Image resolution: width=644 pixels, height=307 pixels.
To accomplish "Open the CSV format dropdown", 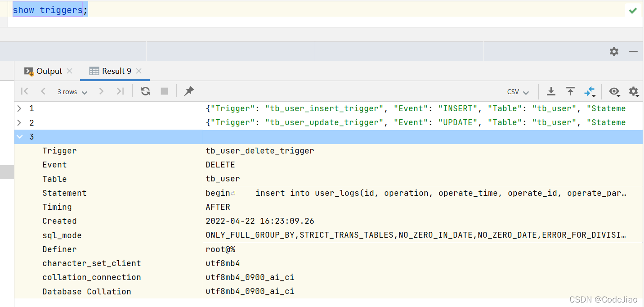I will [x=518, y=92].
